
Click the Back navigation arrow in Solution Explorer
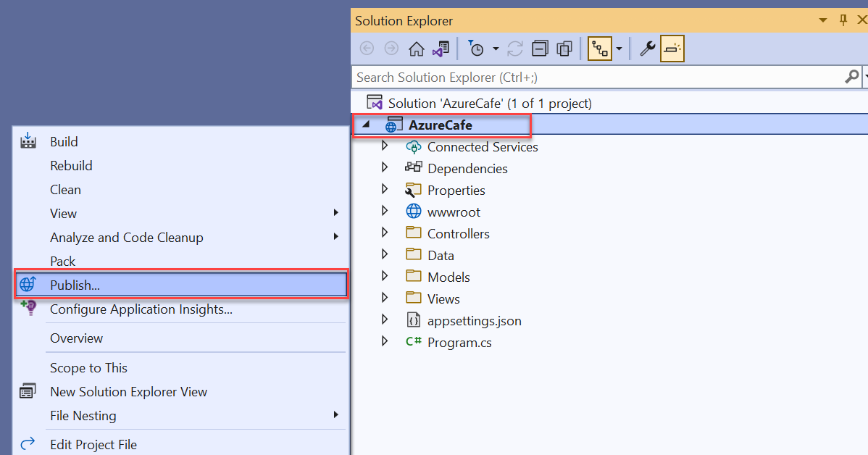point(367,49)
